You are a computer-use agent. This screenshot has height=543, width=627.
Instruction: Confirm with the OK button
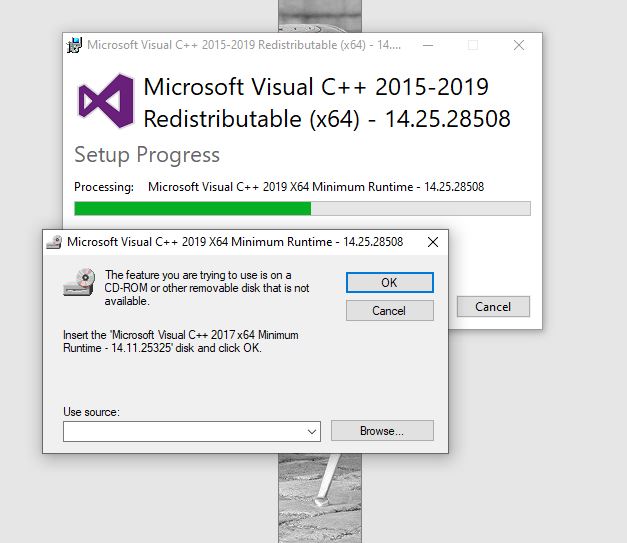pyautogui.click(x=389, y=283)
